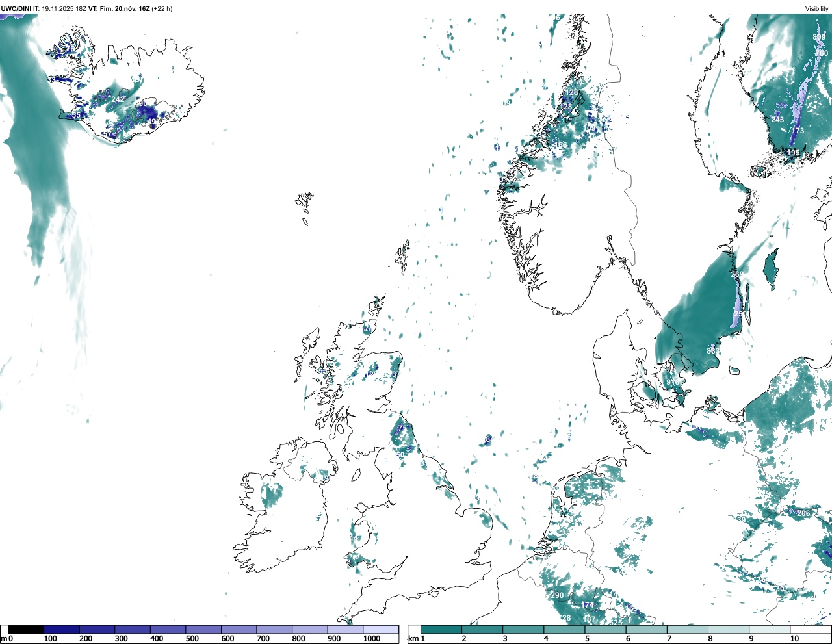This screenshot has width=832, height=644.
Task: Click the 1–2 km dark teal swatch
Action: coord(441,629)
